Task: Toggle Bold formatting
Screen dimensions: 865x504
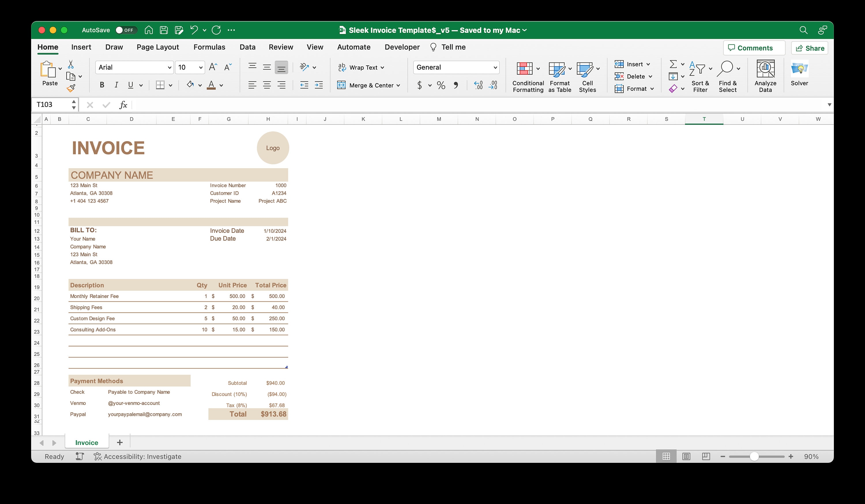Action: [x=102, y=85]
